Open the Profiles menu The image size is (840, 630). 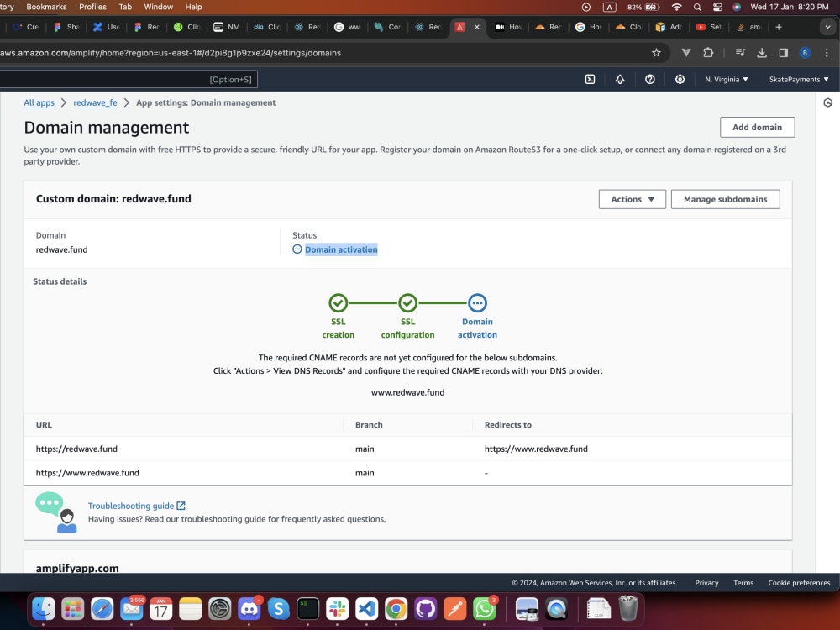[x=92, y=7]
